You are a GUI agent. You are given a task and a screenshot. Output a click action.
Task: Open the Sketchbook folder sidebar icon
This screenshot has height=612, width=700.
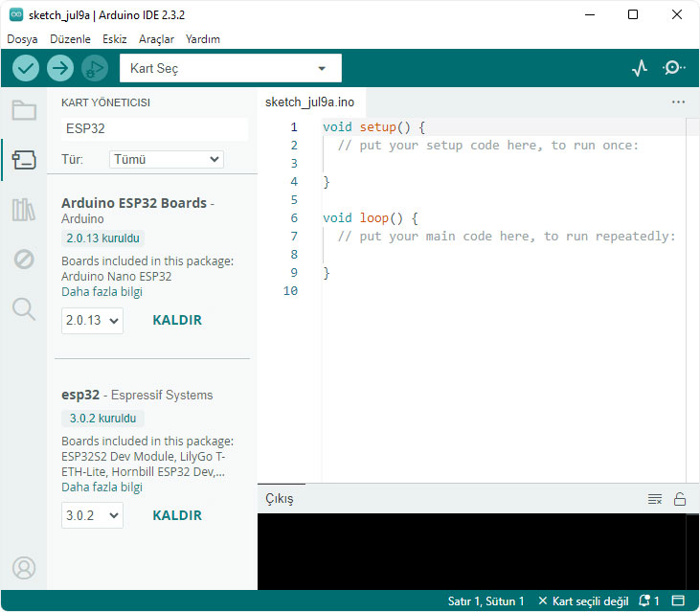(24, 110)
